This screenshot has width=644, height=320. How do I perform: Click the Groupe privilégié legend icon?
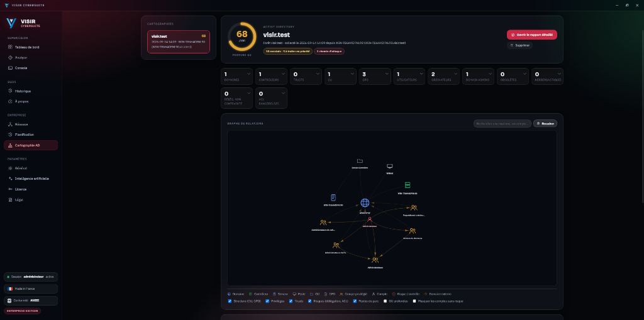[341, 294]
